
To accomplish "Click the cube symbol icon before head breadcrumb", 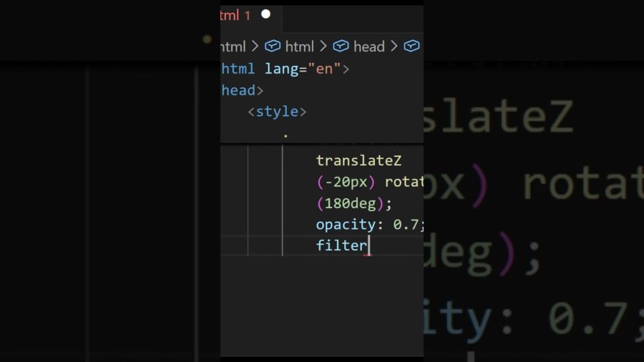I will click(340, 47).
